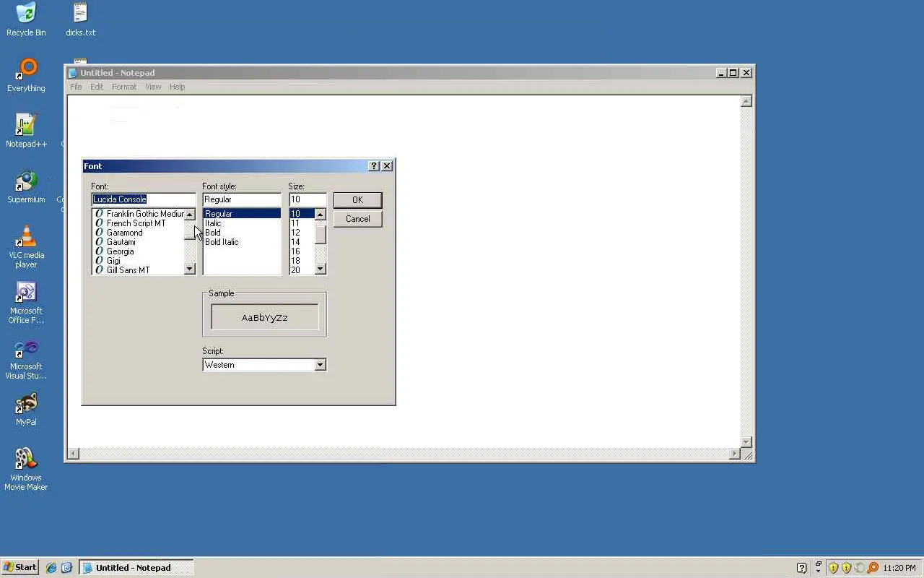Click the Everything magnifier icon in the system tray
Image resolution: width=924 pixels, height=578 pixels.
click(x=873, y=568)
